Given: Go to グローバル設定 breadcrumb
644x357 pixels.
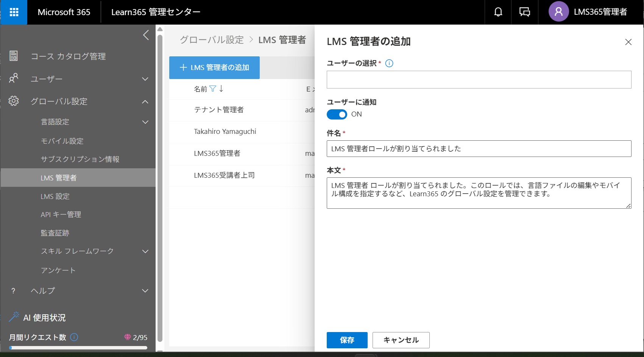Looking at the screenshot, I should click(212, 40).
